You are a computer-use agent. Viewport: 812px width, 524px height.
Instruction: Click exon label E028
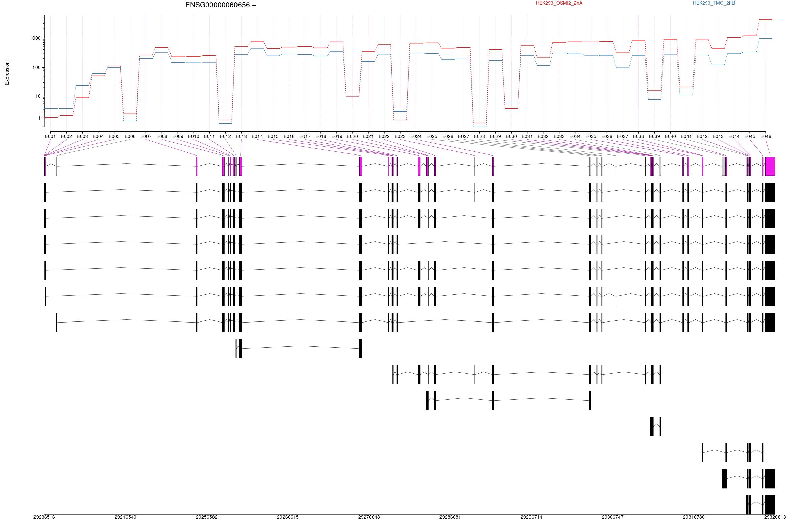click(480, 137)
